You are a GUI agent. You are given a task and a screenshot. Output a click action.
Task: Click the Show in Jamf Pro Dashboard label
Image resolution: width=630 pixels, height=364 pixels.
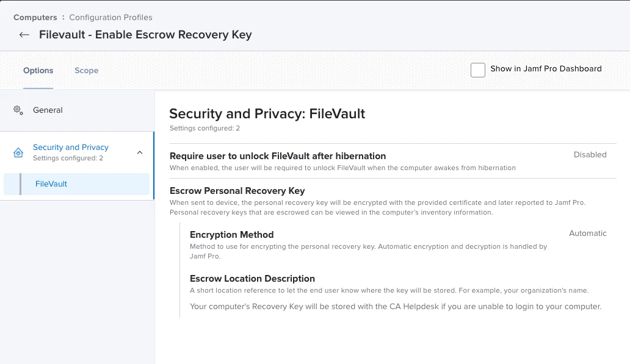click(546, 69)
